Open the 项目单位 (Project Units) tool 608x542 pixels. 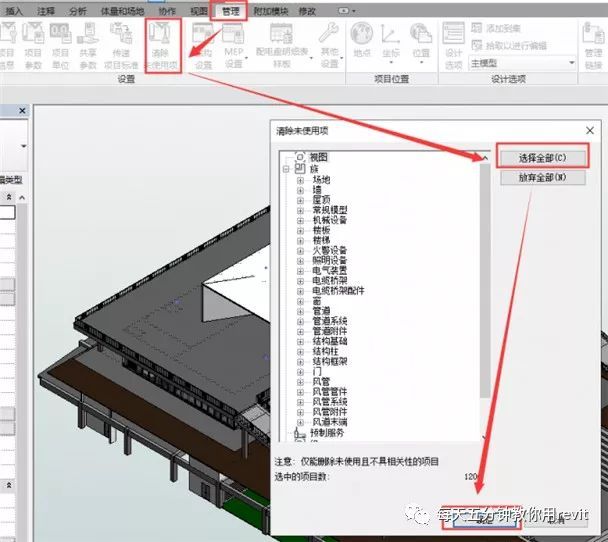point(61,44)
